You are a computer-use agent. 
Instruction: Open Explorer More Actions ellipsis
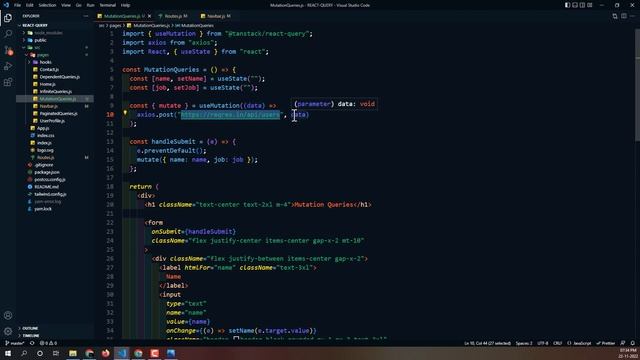pyautogui.click(x=86, y=16)
